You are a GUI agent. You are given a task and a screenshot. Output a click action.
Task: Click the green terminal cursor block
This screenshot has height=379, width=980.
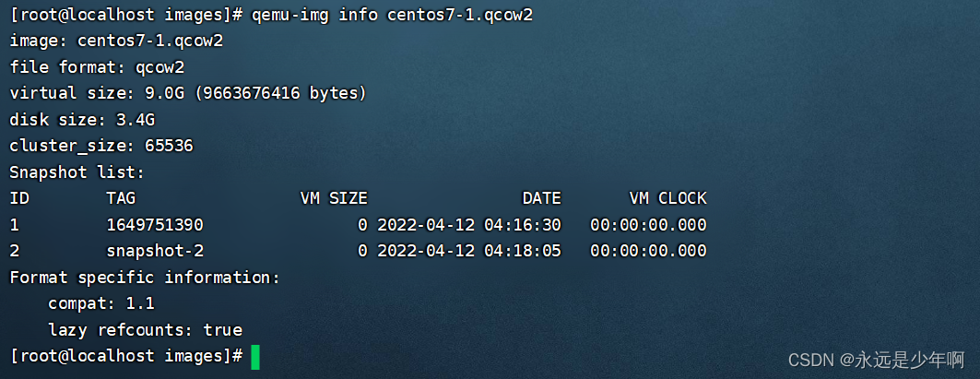(255, 357)
